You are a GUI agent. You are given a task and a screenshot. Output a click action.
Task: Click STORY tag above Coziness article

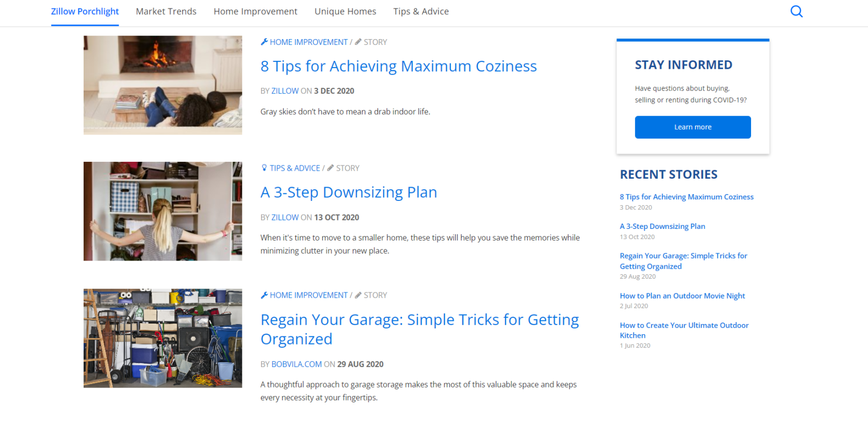click(375, 42)
